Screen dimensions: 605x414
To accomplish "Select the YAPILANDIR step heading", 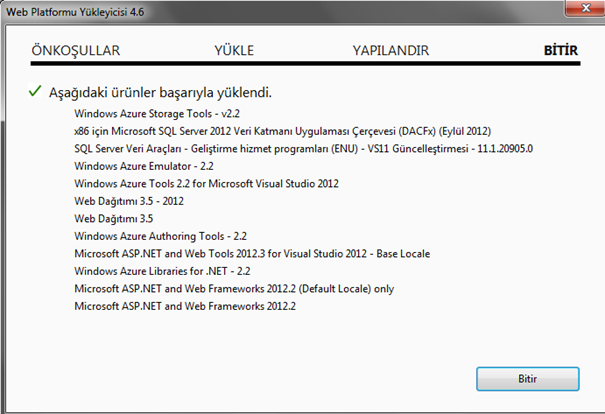I will pos(391,51).
